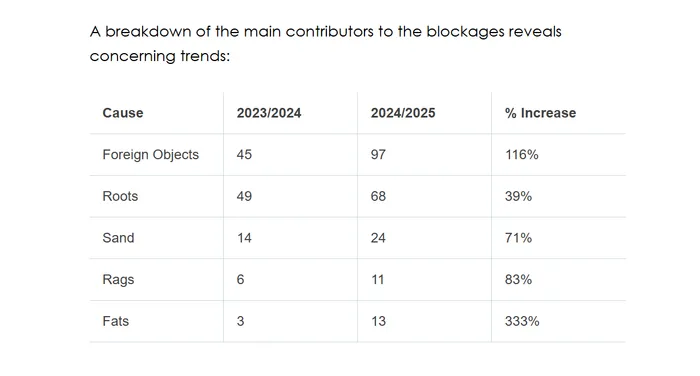Click the 2024/2025 column header
The height and width of the screenshot is (376, 700).
pyautogui.click(x=403, y=113)
